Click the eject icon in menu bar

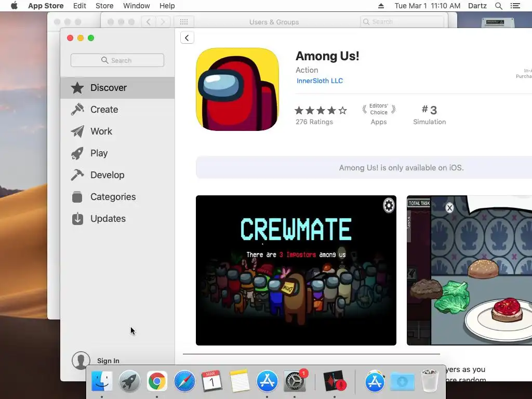click(381, 6)
